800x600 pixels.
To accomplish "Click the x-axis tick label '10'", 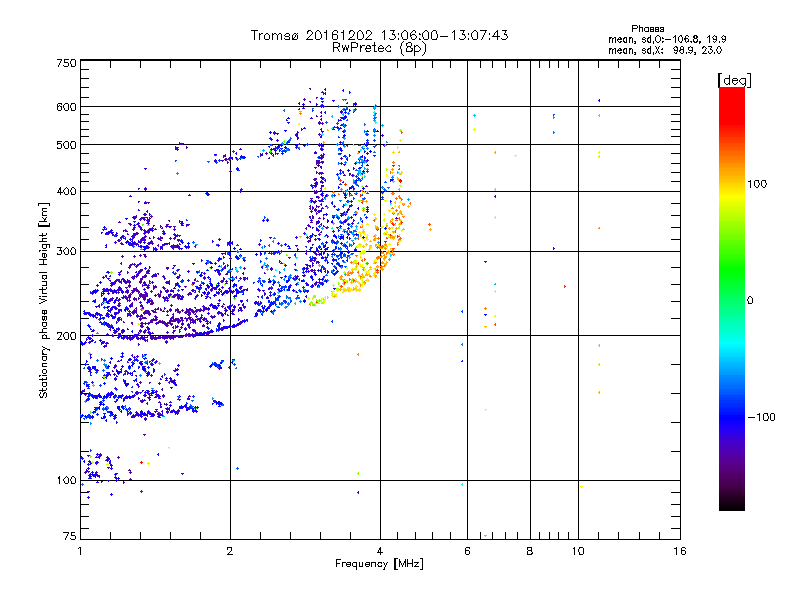I will 578,551.
